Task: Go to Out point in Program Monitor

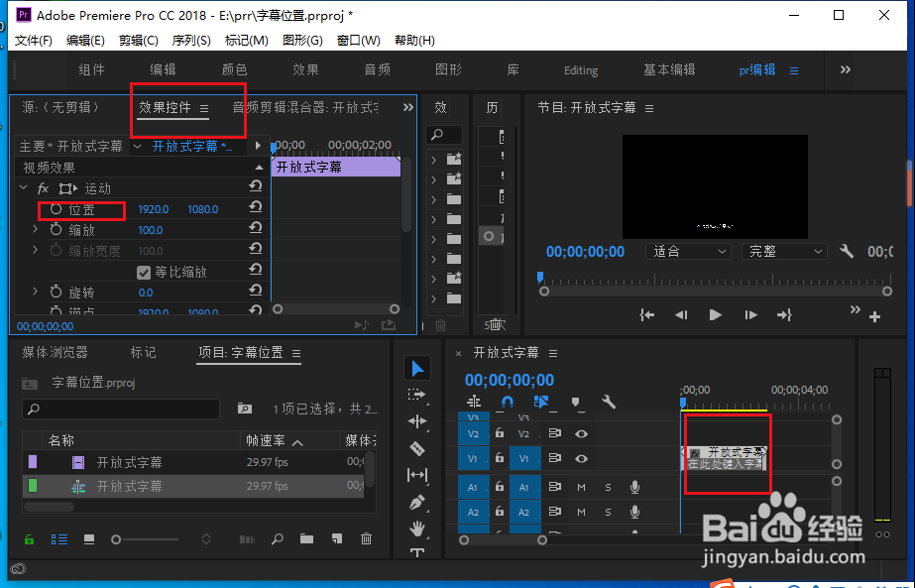Action: point(784,315)
